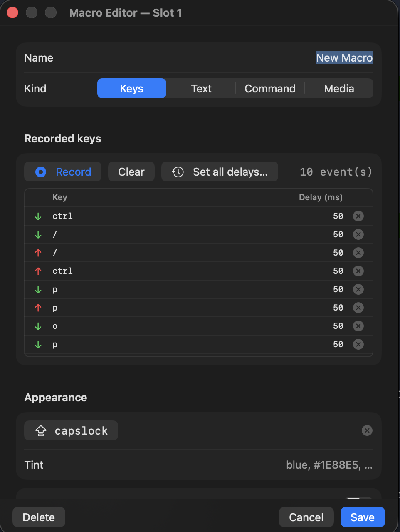Click red up arrow of / row

pyautogui.click(x=38, y=253)
